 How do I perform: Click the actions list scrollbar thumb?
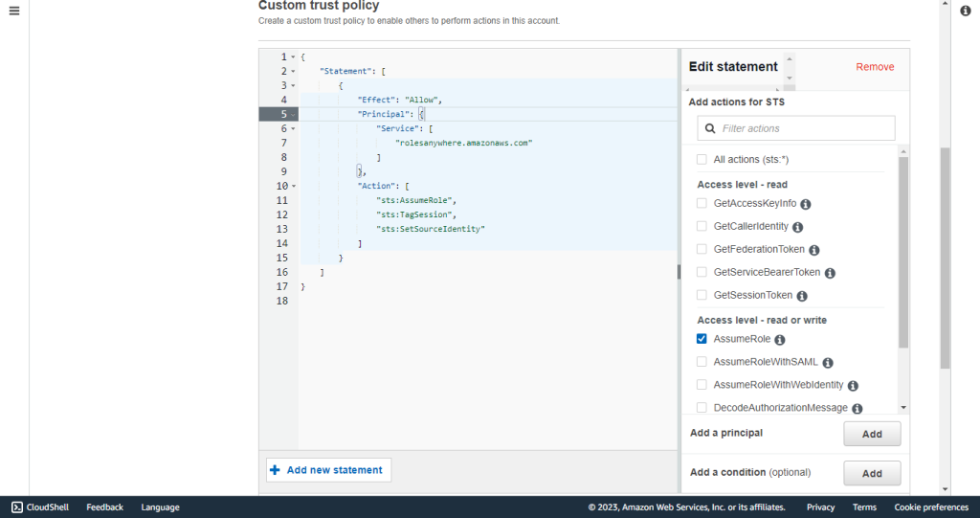point(903,252)
